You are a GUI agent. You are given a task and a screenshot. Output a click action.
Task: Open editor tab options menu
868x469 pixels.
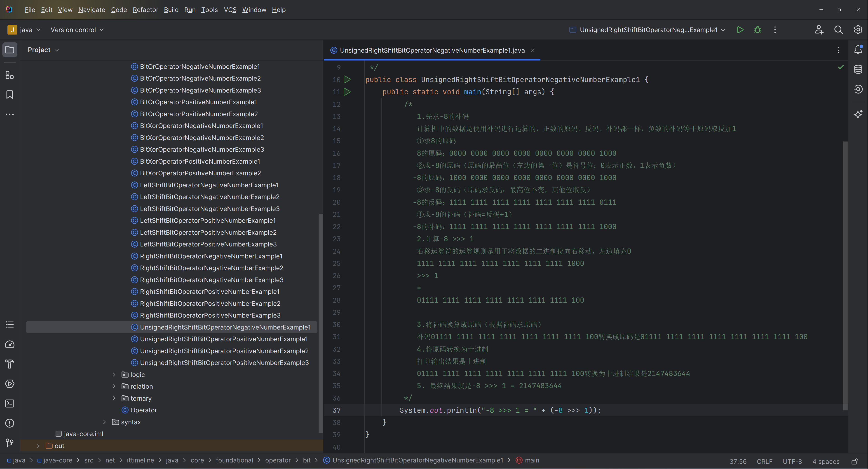tap(838, 50)
